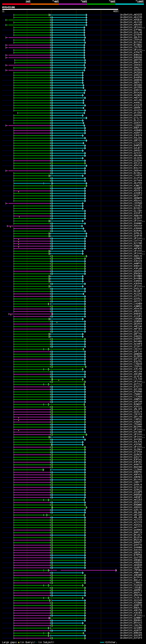The image size is (146, 644).
Task: Open the UniRef100_A9S0S9 entry
Action: pos(131,226)
